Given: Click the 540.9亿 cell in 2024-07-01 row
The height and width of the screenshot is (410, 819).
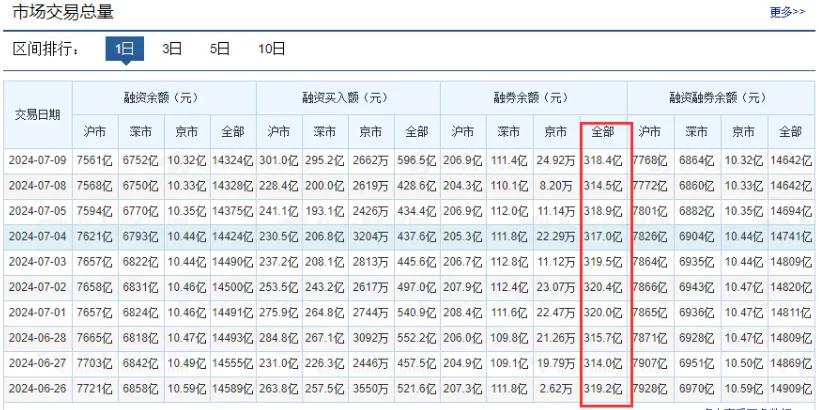Looking at the screenshot, I should (x=417, y=312).
